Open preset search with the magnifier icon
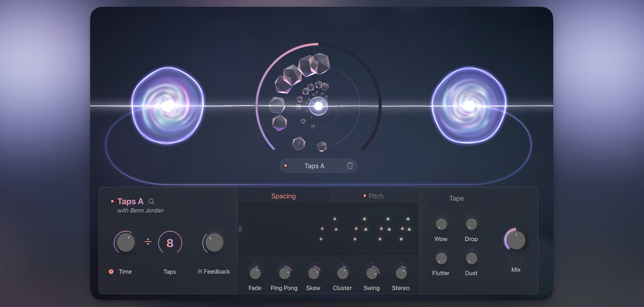 151,201
